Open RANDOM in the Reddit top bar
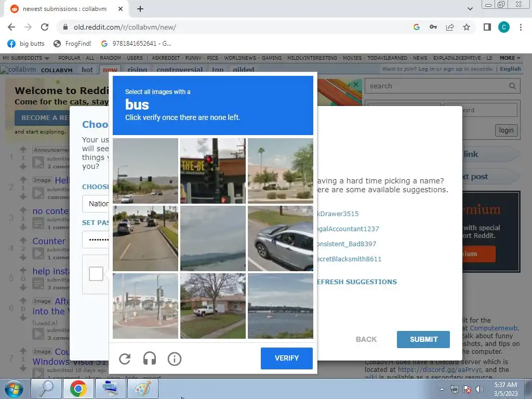 click(110, 58)
